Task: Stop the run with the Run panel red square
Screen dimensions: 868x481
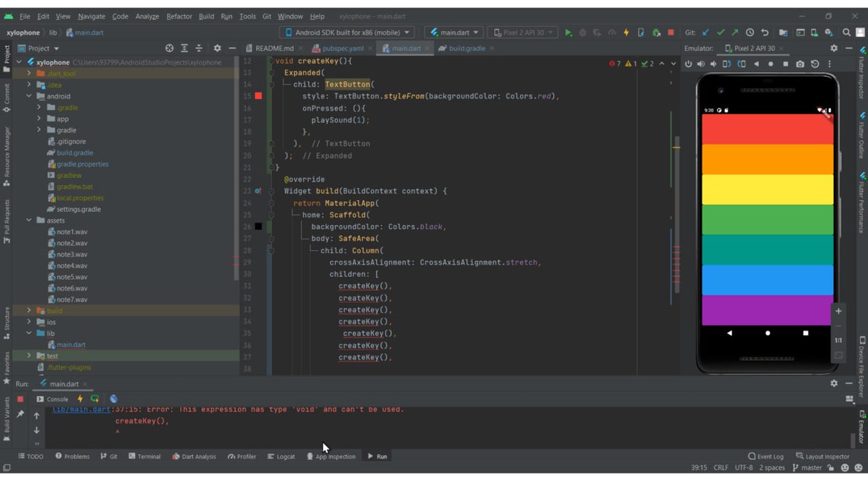Action: tap(20, 399)
